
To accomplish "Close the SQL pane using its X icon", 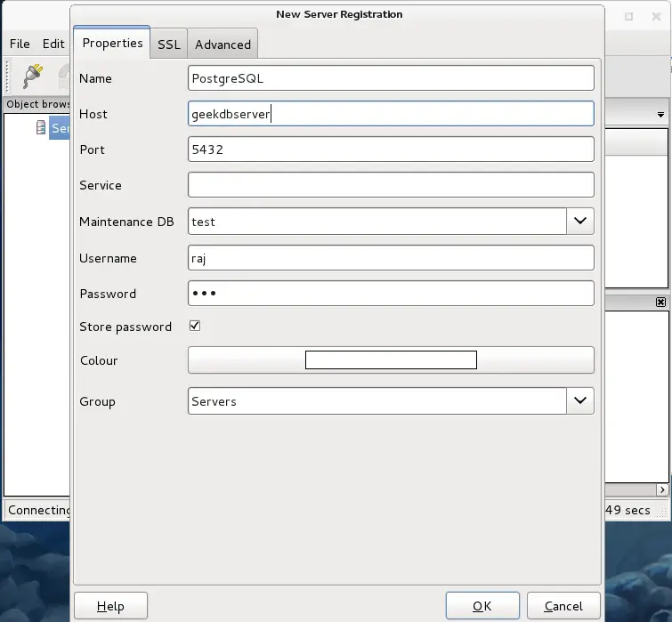I will click(x=660, y=303).
